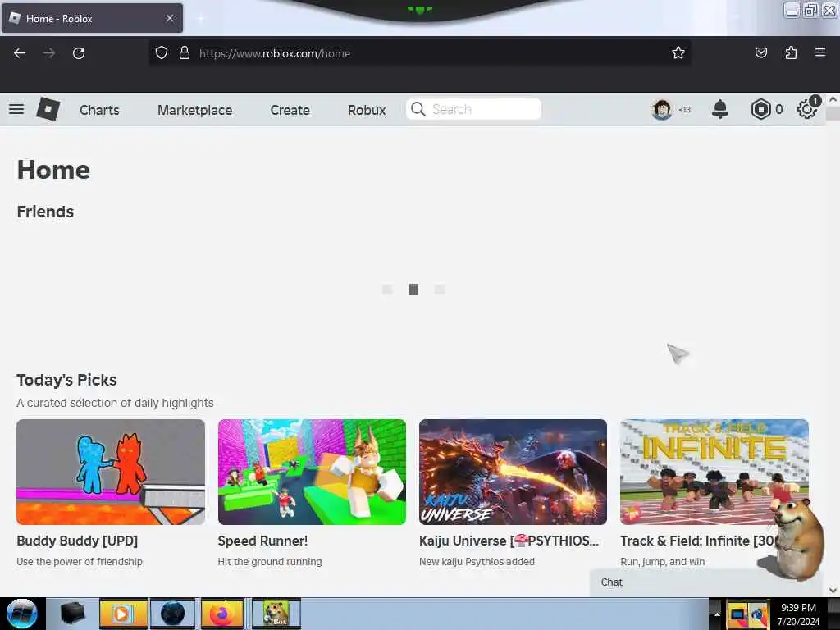The image size is (840, 630).
Task: Select Robux in the navigation bar
Action: [x=367, y=110]
